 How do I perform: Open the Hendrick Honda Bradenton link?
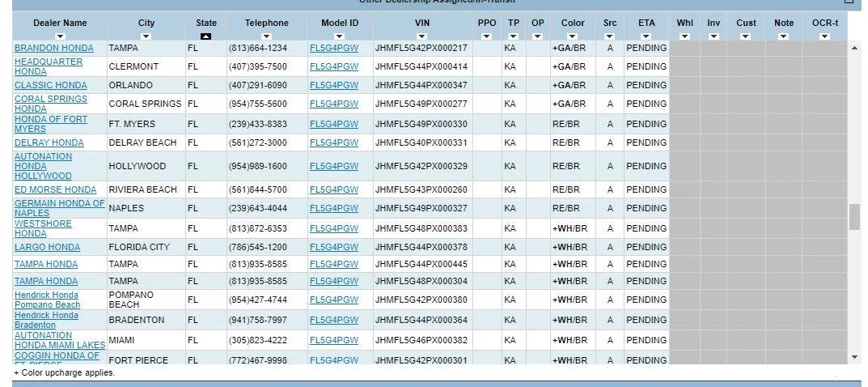pos(46,320)
